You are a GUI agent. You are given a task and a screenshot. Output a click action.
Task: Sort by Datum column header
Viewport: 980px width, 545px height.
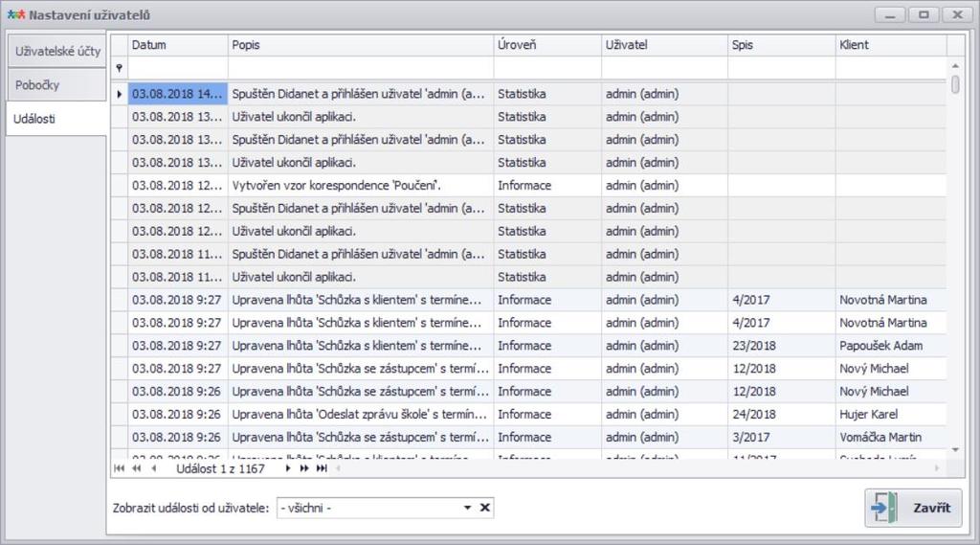point(178,45)
